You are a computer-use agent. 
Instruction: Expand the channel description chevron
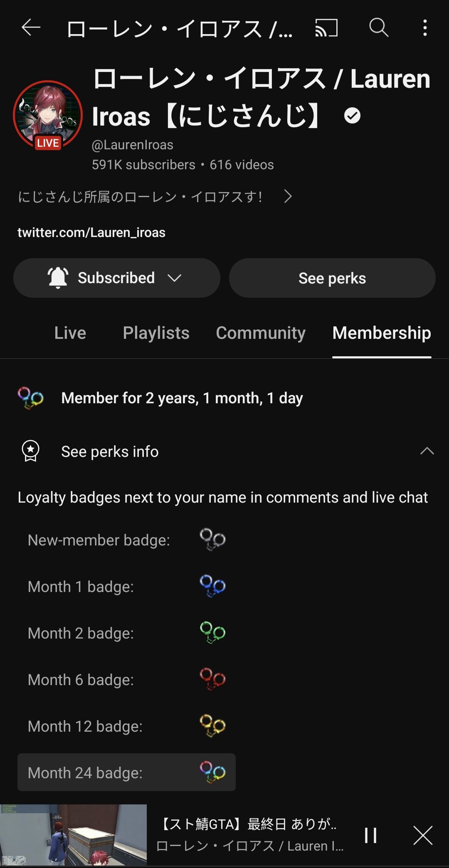tap(288, 196)
